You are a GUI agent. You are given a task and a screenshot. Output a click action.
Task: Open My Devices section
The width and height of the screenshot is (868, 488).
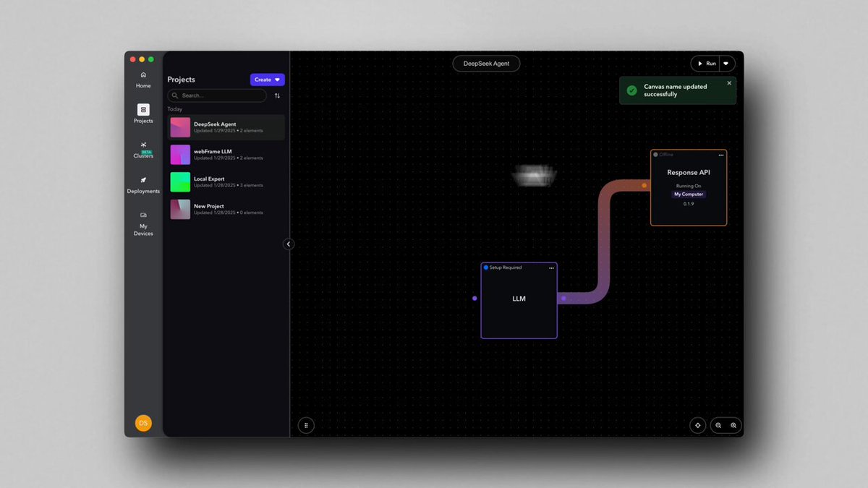click(x=143, y=224)
